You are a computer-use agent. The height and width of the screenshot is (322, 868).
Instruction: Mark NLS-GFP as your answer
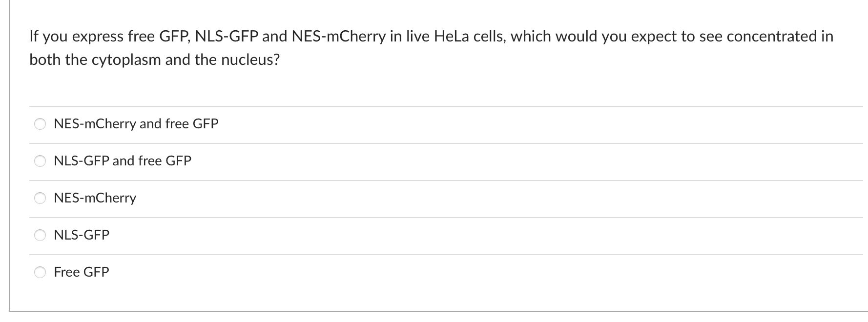(41, 235)
